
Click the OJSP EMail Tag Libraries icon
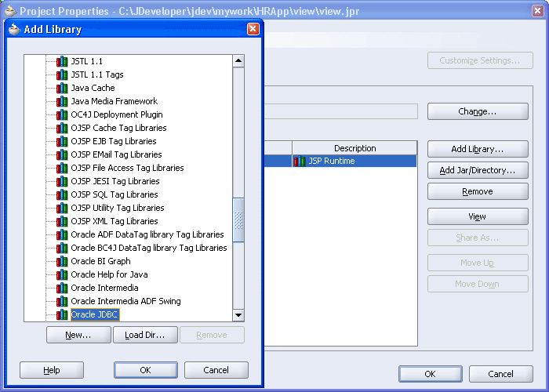[x=62, y=154]
